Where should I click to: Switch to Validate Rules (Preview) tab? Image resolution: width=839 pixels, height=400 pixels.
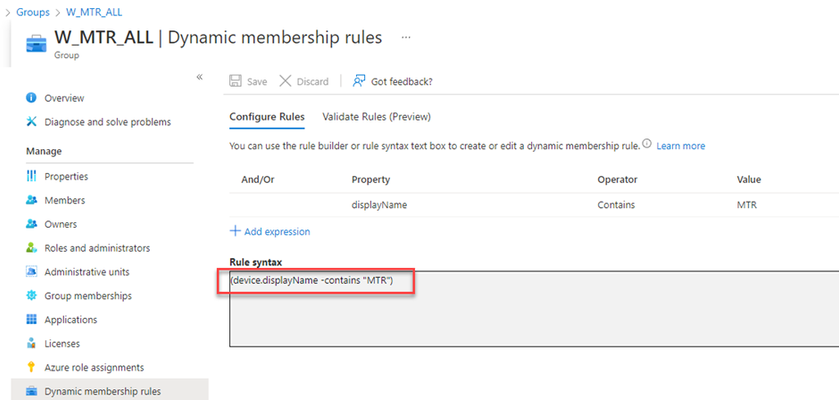point(377,117)
